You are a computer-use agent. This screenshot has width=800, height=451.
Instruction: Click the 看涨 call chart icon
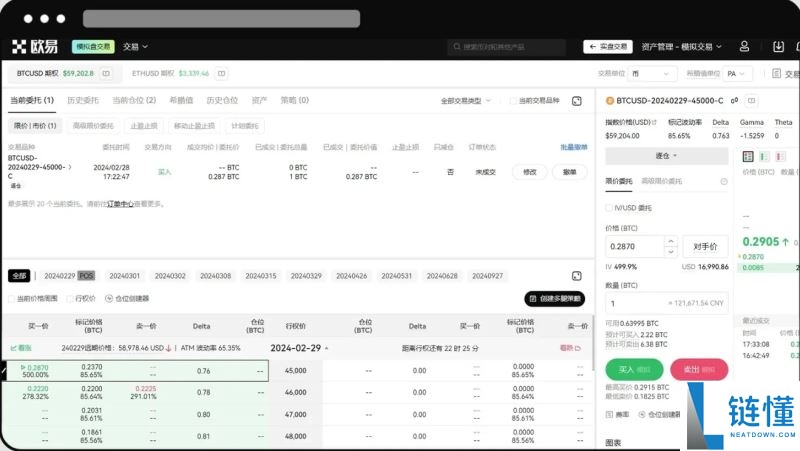pyautogui.click(x=13, y=348)
